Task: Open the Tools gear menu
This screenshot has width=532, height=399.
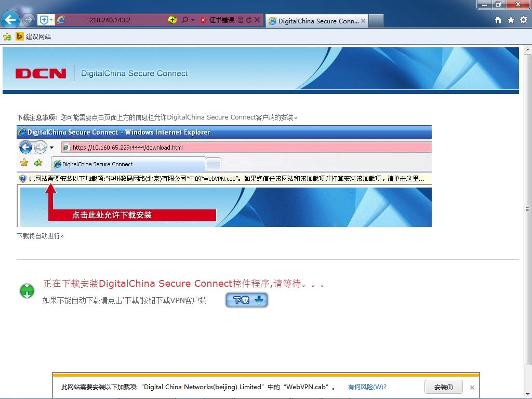Action: click(x=524, y=20)
